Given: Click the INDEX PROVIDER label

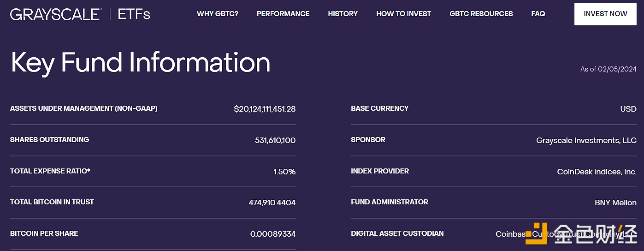Looking at the screenshot, I should click(x=380, y=171).
